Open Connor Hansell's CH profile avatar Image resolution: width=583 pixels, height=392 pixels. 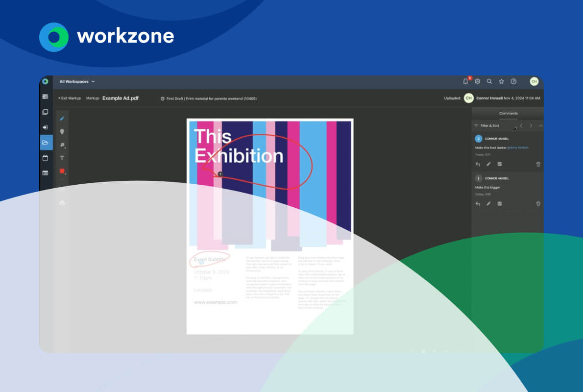534,81
